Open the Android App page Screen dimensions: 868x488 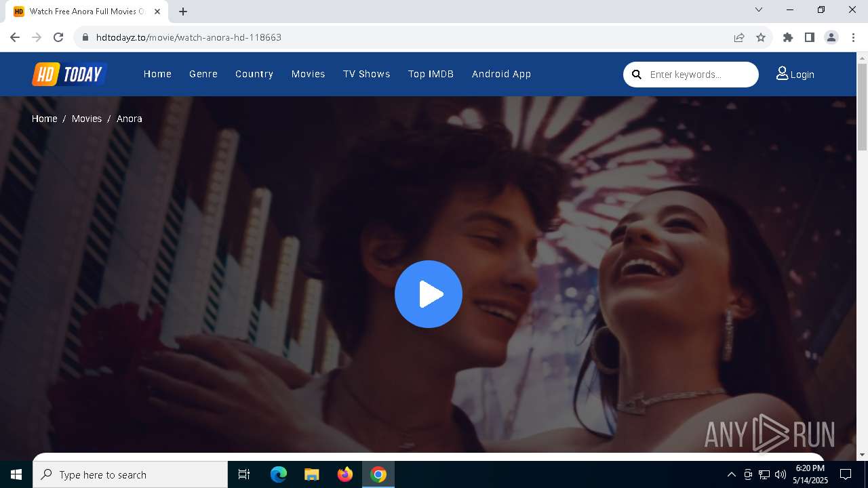(x=502, y=74)
